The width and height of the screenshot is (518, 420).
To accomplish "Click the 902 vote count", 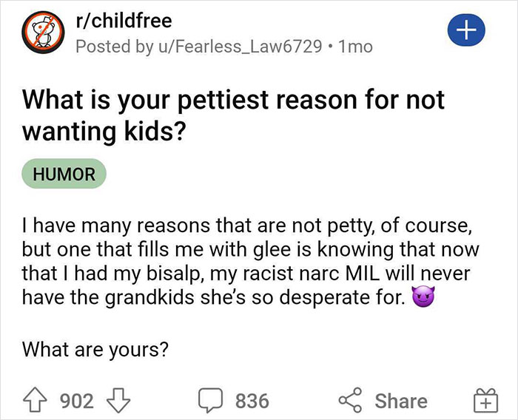I will pos(76,401).
